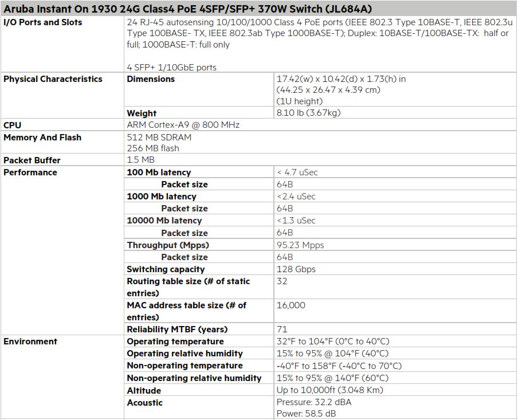Select the "32°F to 104°F (0°C to 40°C)" value
518x420 pixels.
pyautogui.click(x=333, y=342)
